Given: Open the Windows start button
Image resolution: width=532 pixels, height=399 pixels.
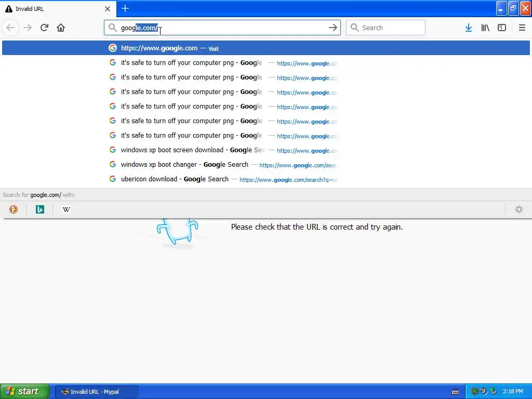Looking at the screenshot, I should [25, 392].
